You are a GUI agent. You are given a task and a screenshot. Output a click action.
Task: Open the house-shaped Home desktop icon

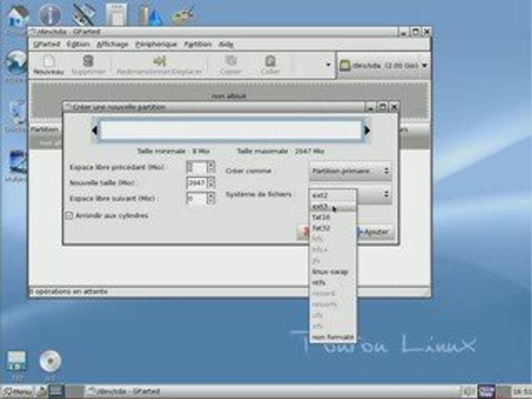point(17,16)
